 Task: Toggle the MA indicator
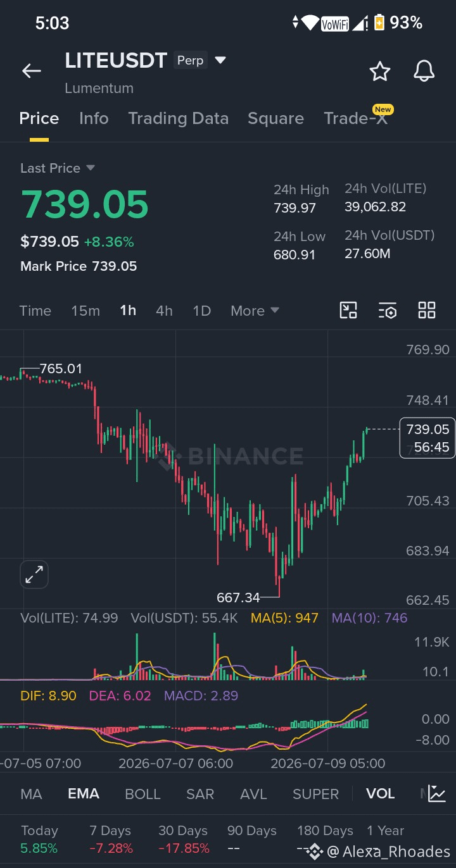(32, 794)
